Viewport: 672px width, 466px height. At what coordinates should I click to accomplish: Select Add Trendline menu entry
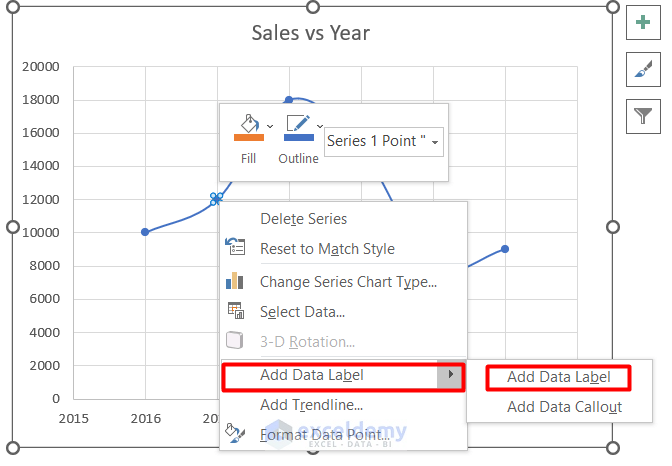[x=311, y=405]
